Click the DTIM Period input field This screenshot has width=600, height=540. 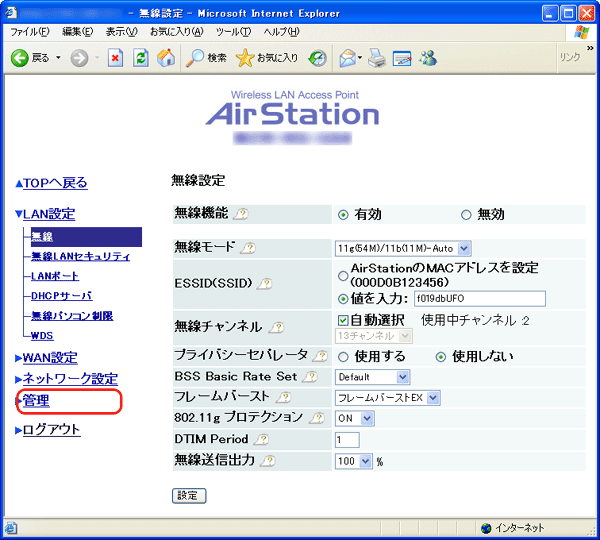347,440
